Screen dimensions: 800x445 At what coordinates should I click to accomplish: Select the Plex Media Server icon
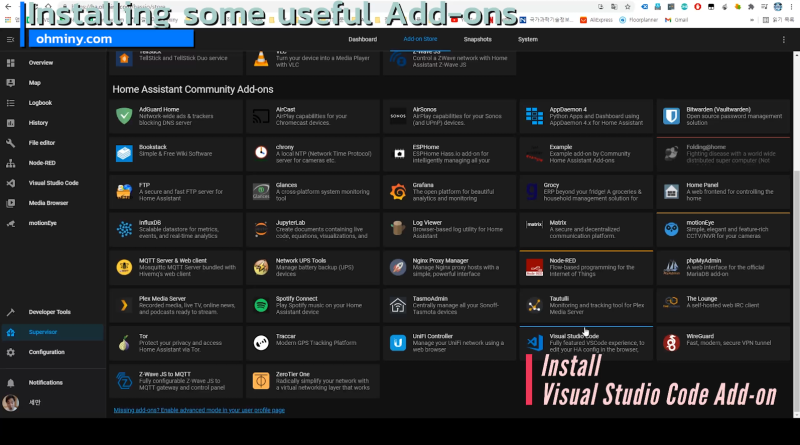click(124, 305)
